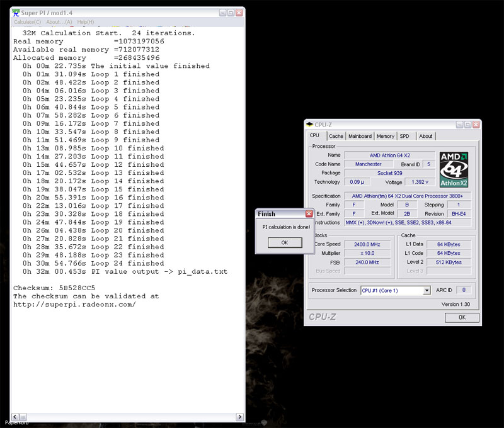Switch to the Cache tab
Screen dimensions: 504x428
[x=336, y=136]
